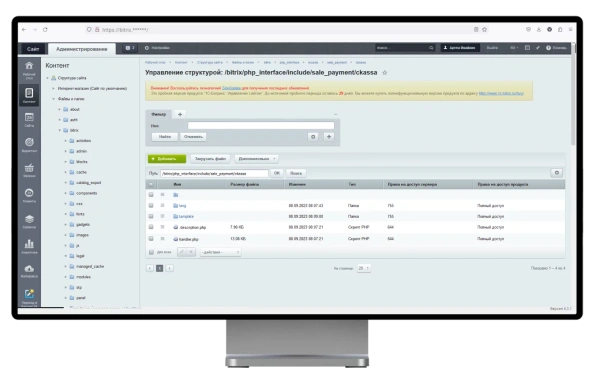Click the path input field
The width and height of the screenshot is (600, 371).
pos(214,174)
